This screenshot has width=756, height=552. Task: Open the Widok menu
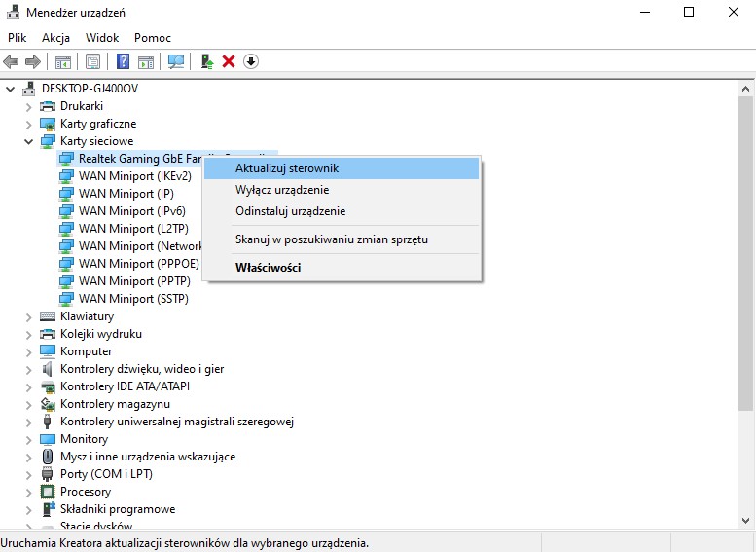point(102,38)
